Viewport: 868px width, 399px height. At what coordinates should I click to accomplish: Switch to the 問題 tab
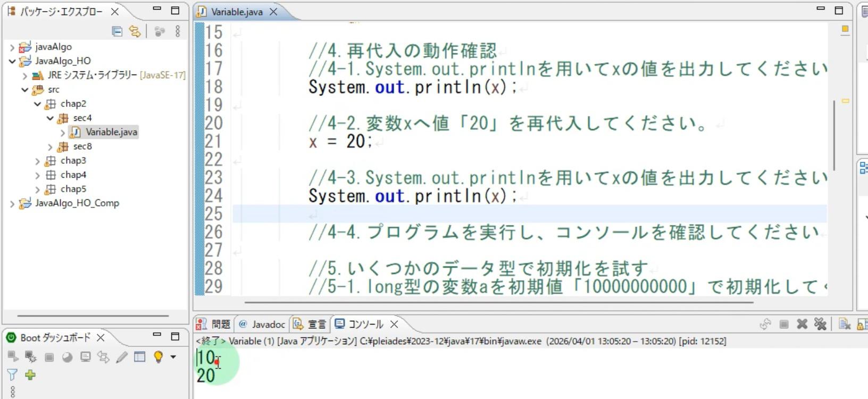214,324
